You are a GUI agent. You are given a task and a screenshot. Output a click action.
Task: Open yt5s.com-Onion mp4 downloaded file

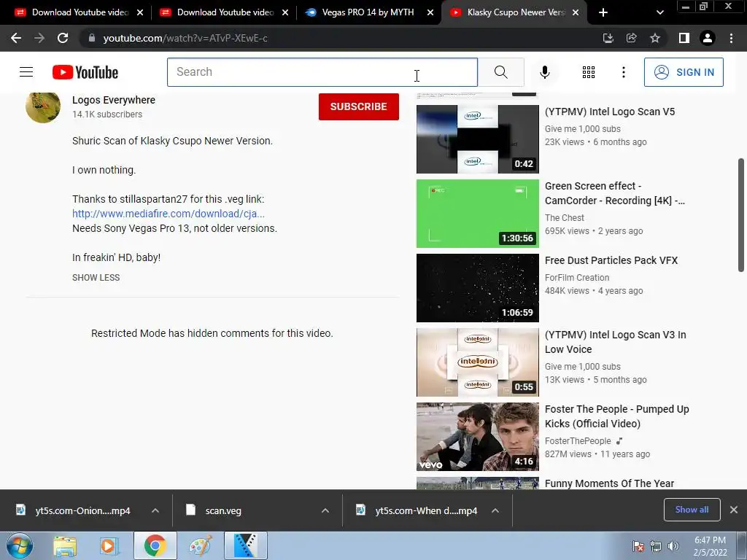tap(82, 510)
